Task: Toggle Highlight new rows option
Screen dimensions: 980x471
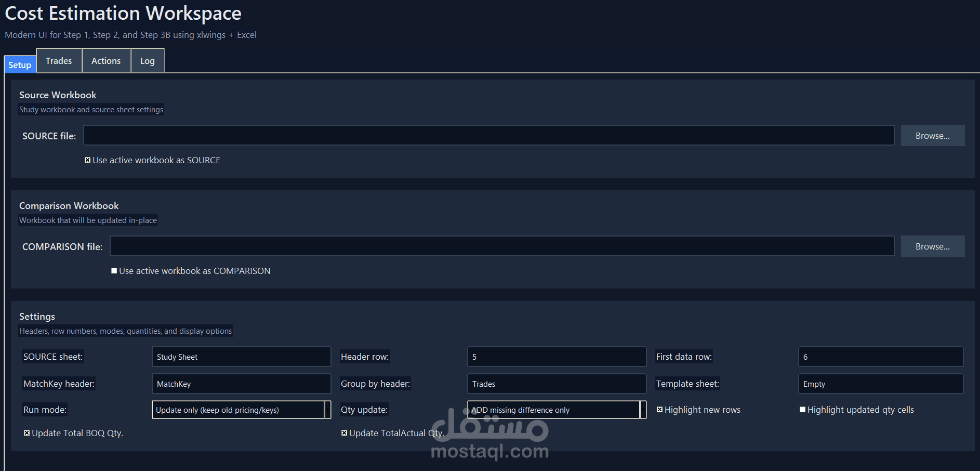Action: 659,409
